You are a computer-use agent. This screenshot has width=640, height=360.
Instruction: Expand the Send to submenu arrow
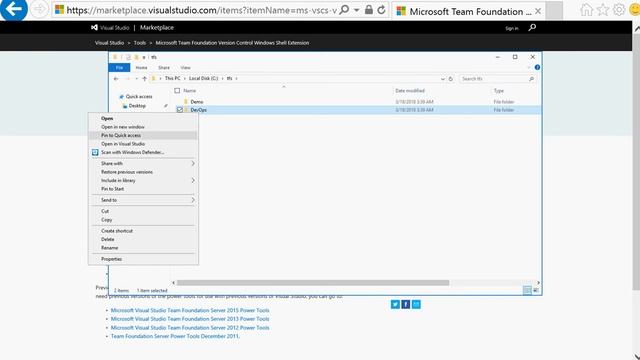(x=193, y=200)
